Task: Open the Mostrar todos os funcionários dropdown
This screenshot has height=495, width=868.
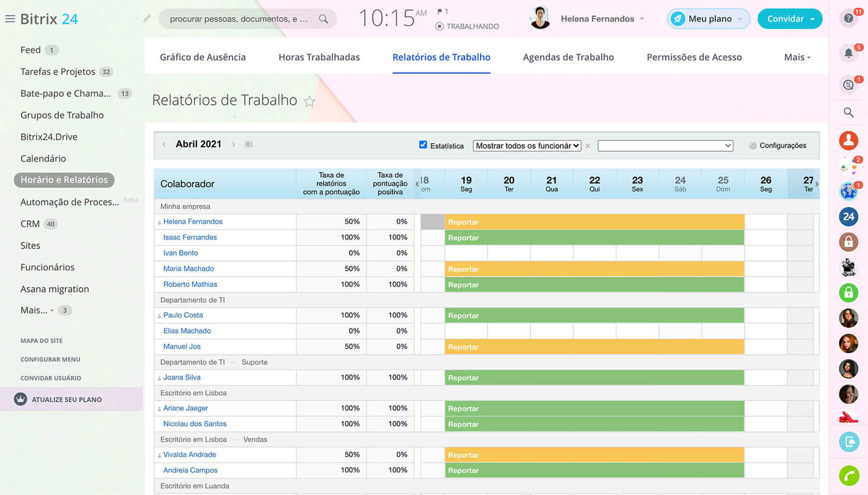Action: [526, 146]
